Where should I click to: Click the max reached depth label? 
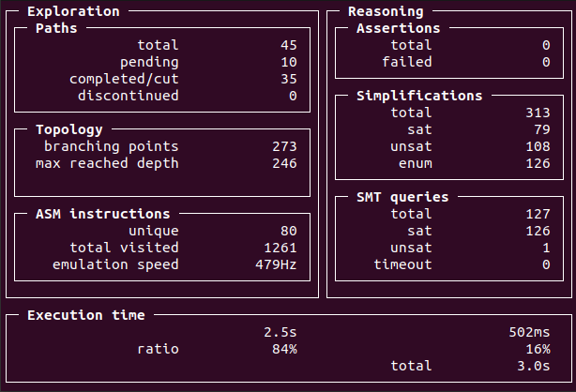click(107, 163)
